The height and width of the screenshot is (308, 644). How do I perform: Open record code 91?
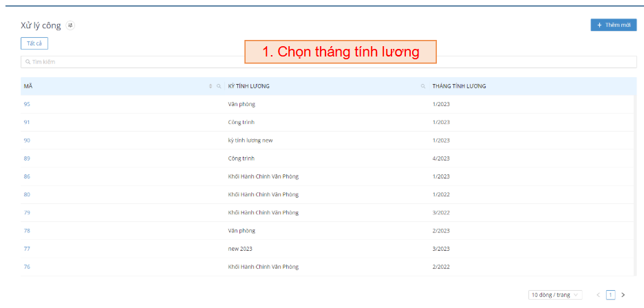27,122
